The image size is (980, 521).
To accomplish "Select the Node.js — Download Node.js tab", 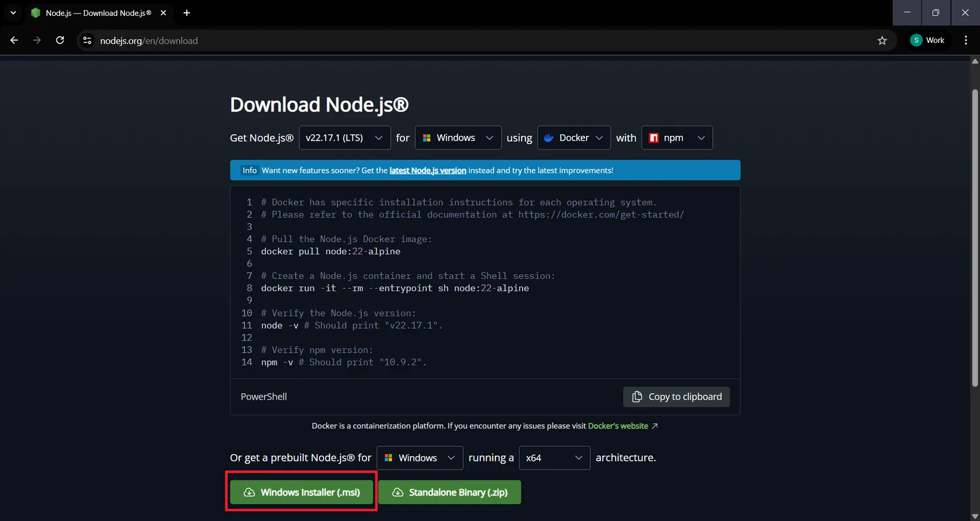I will (98, 13).
